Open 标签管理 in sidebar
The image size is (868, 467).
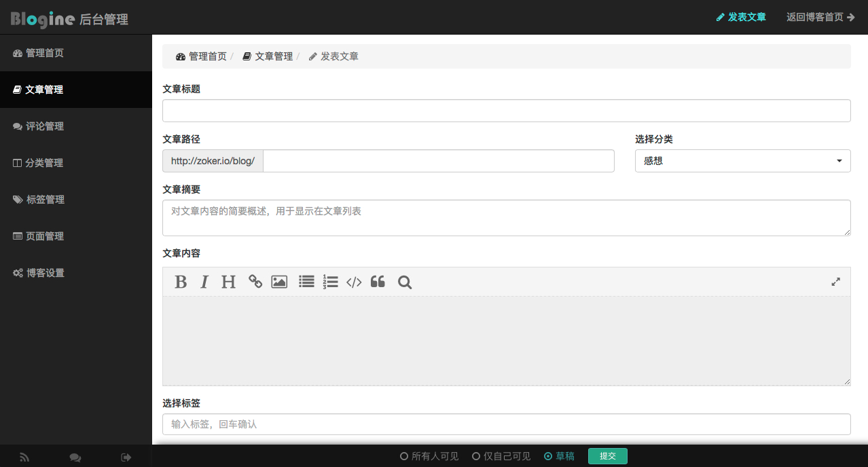tap(76, 200)
